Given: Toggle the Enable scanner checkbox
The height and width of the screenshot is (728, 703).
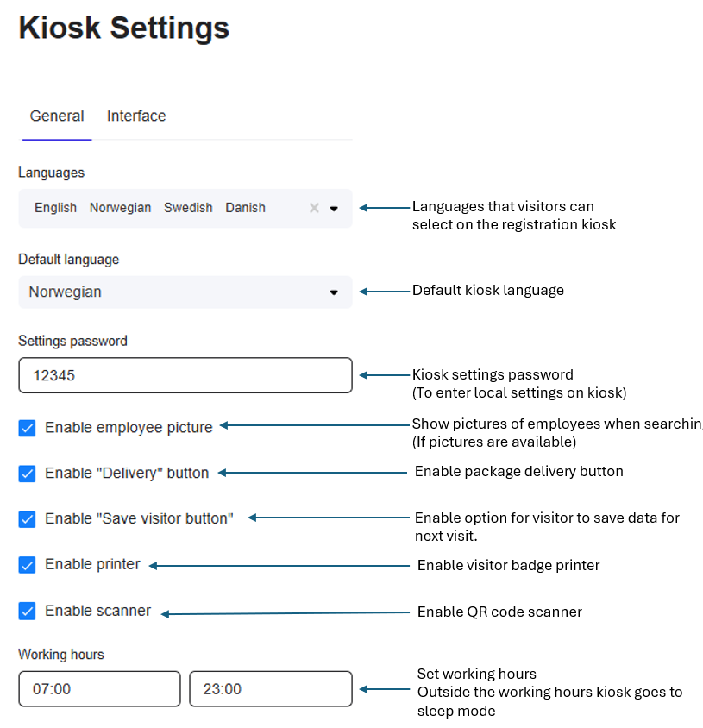Looking at the screenshot, I should coord(28,611).
